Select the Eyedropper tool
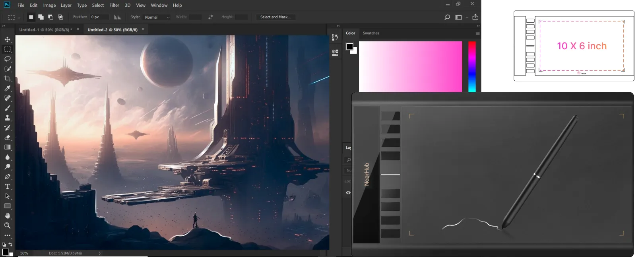 coord(8,88)
